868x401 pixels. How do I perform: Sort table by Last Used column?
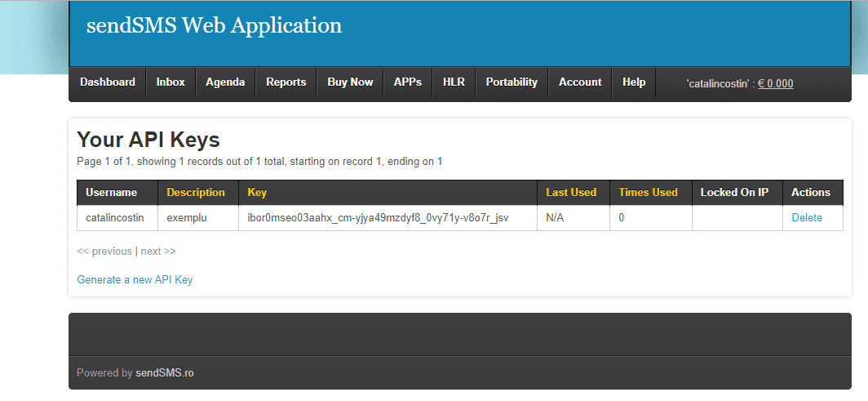(571, 193)
